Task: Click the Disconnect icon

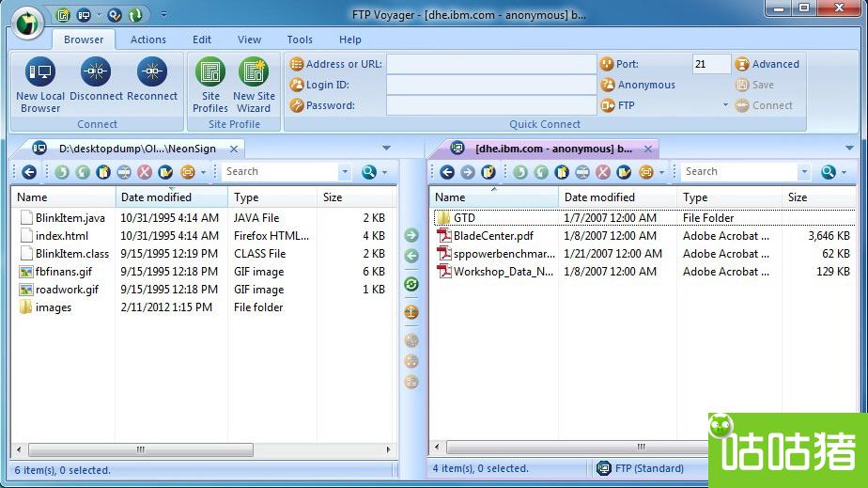Action: 96,79
